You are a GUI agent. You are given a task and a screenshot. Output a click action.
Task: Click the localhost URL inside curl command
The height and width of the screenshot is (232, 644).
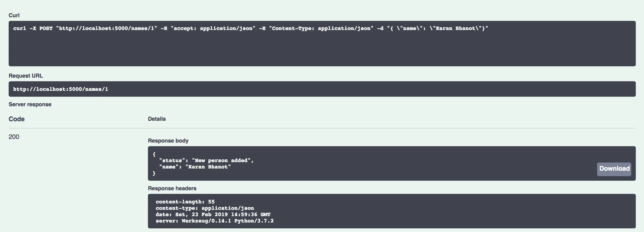tap(107, 28)
